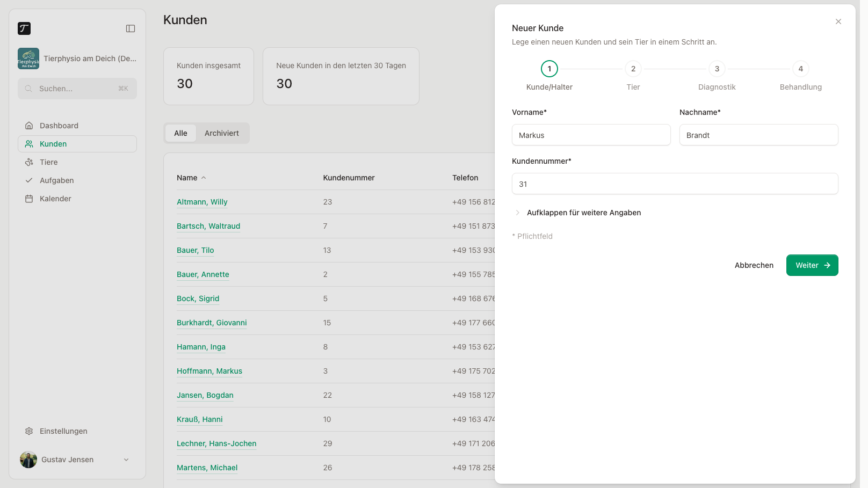868x488 pixels.
Task: Click the Vorname field containing Markus
Action: click(591, 135)
